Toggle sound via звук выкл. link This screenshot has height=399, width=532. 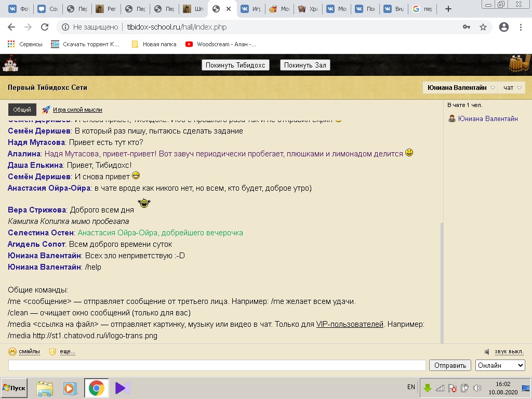click(x=509, y=352)
